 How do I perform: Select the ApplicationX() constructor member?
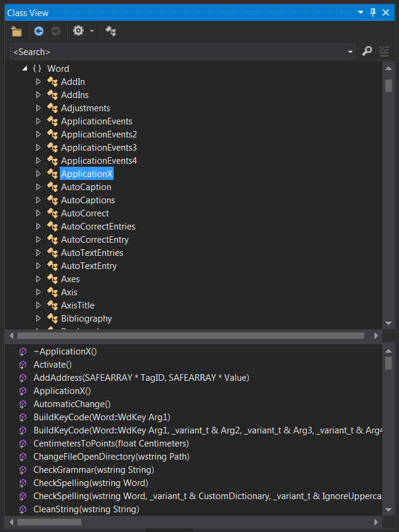(x=62, y=391)
